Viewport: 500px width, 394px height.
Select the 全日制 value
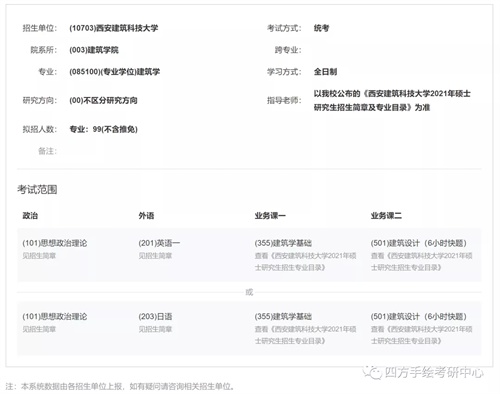325,72
